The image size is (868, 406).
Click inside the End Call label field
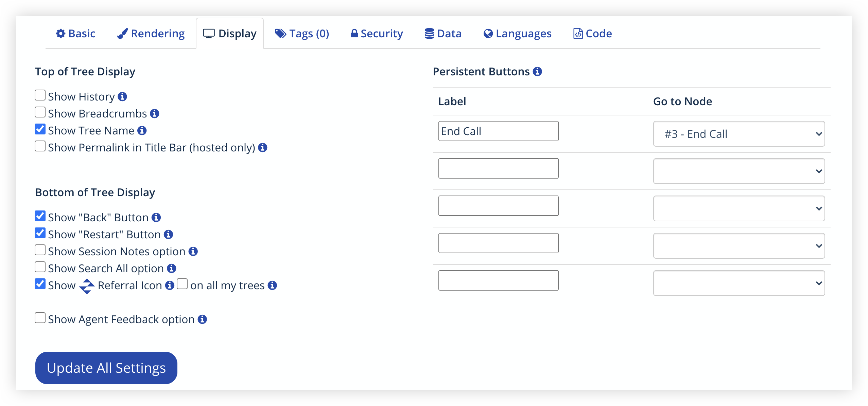tap(498, 131)
